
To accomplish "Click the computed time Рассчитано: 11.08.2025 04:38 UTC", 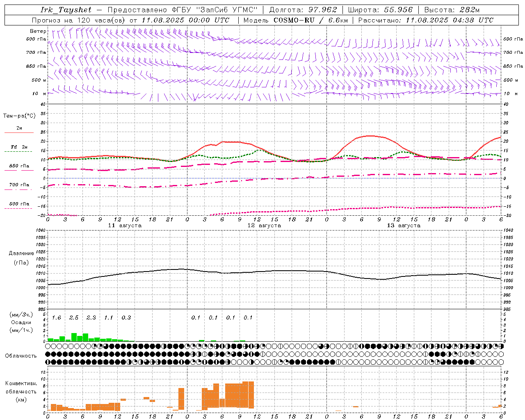I will point(426,20).
